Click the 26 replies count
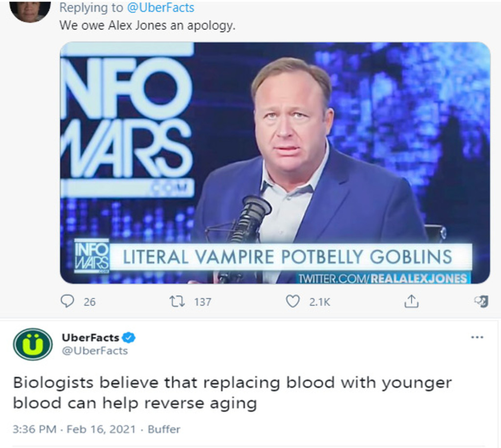The width and height of the screenshot is (501, 448). click(x=90, y=302)
